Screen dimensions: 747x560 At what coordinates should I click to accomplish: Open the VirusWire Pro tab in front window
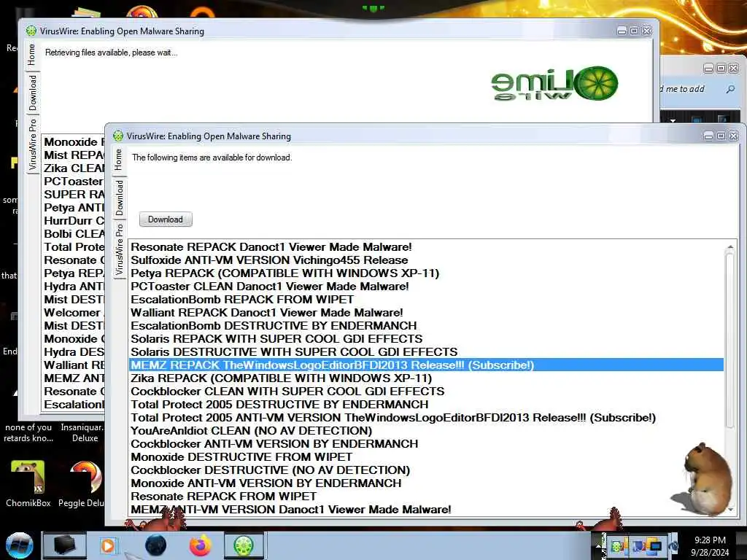tap(119, 249)
